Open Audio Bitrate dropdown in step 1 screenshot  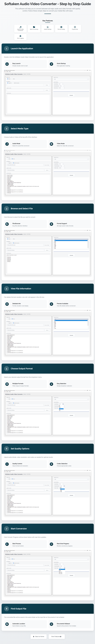(x=61, y=84)
